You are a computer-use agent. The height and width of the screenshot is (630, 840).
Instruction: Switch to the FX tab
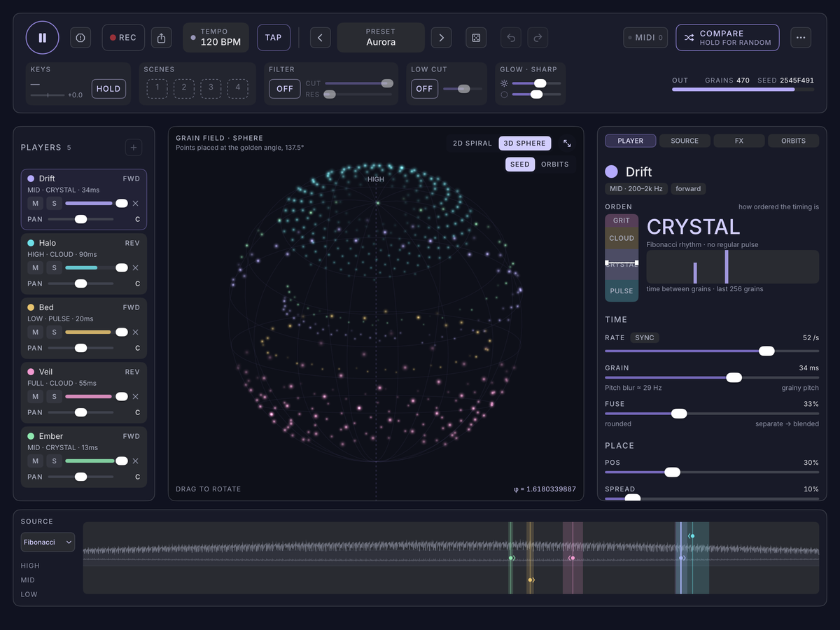point(739,141)
